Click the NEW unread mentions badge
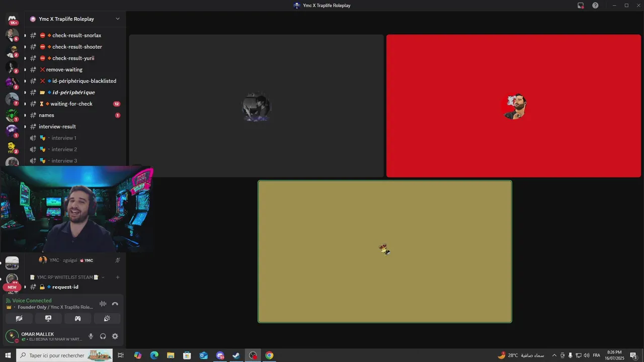Viewport: 644px width, 362px height. tap(12, 287)
